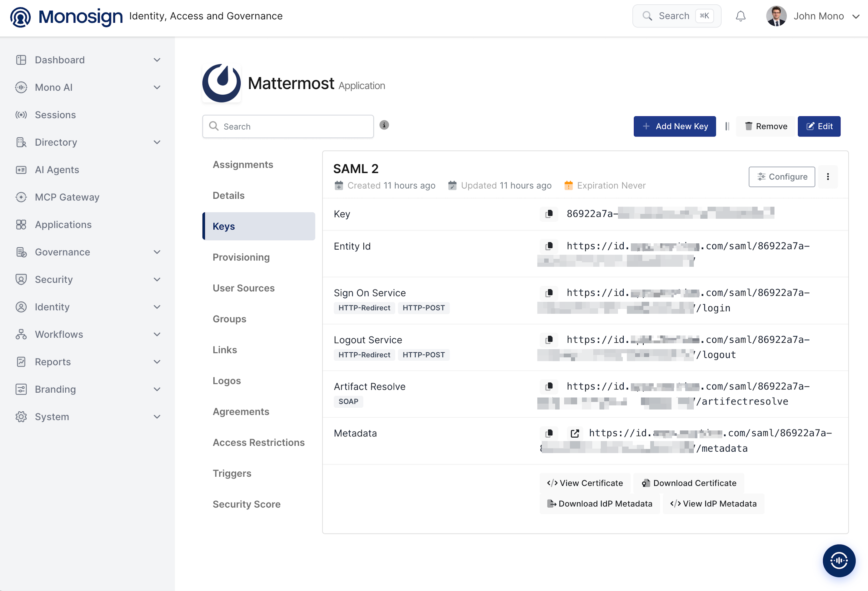Click the Add New Key button

(675, 126)
